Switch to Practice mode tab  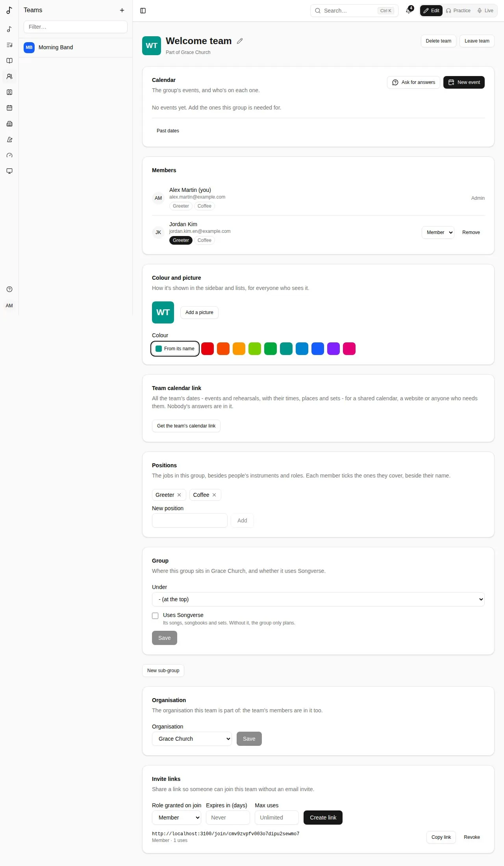[458, 11]
